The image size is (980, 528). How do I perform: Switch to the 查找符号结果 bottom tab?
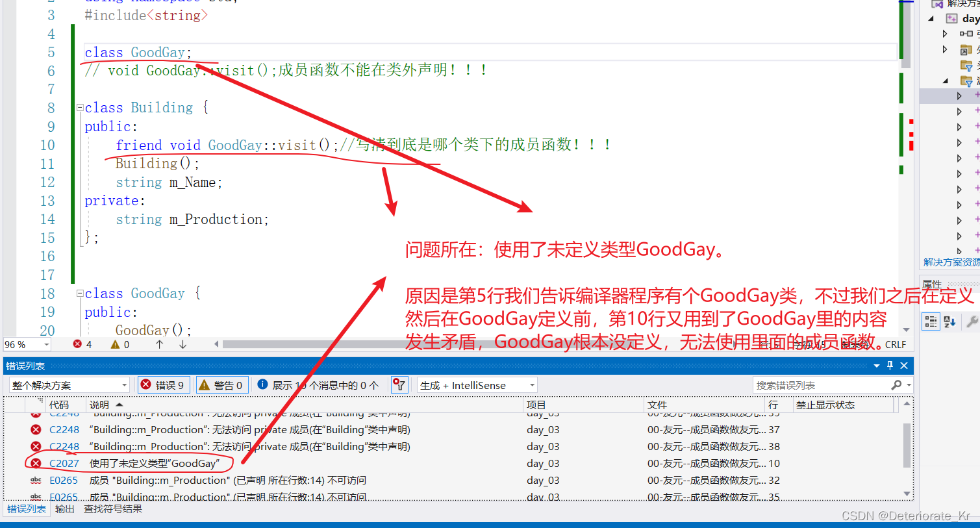pyautogui.click(x=113, y=509)
